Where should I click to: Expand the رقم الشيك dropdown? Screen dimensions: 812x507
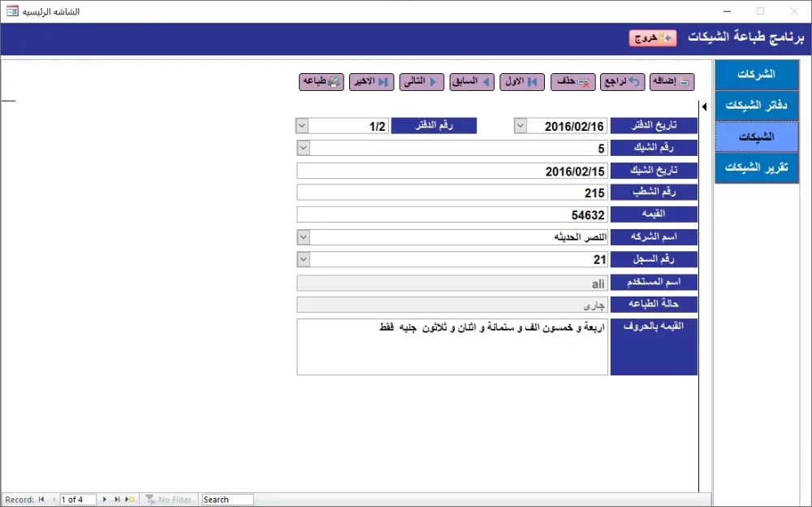tap(302, 147)
